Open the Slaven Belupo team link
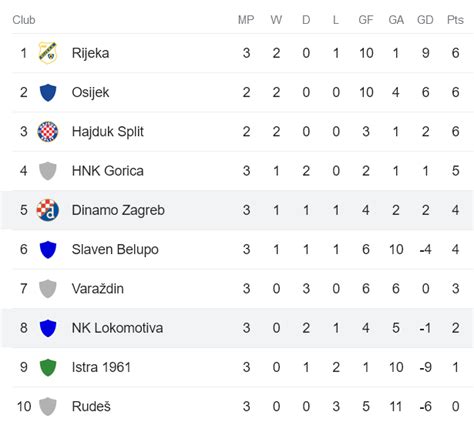The image size is (474, 432). pos(115,250)
